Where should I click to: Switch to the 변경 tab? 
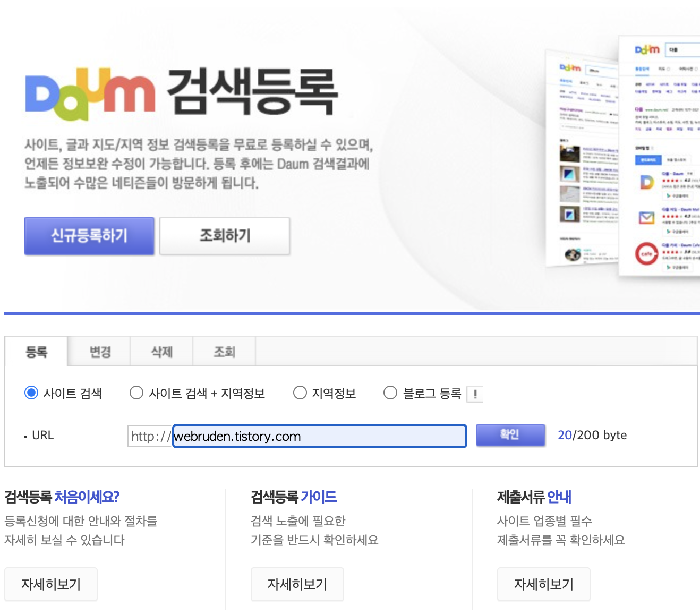[x=99, y=352]
